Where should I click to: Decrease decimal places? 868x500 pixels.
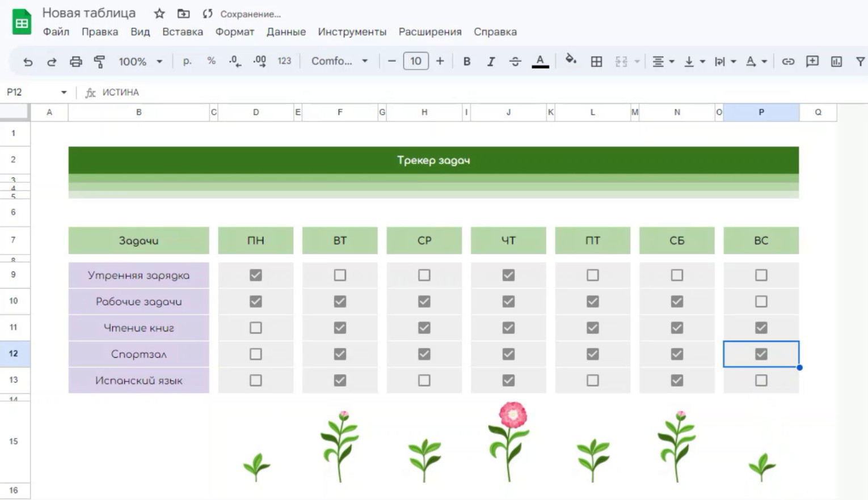pyautogui.click(x=235, y=61)
